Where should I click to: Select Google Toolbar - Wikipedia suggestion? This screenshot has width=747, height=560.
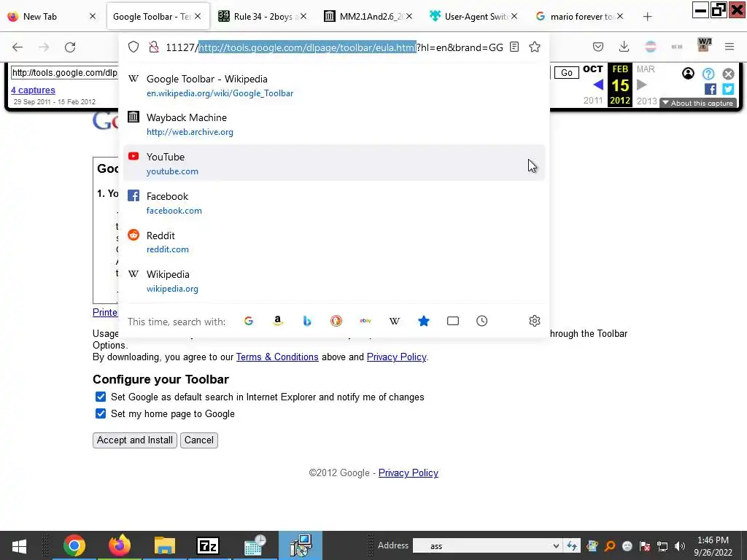point(334,86)
